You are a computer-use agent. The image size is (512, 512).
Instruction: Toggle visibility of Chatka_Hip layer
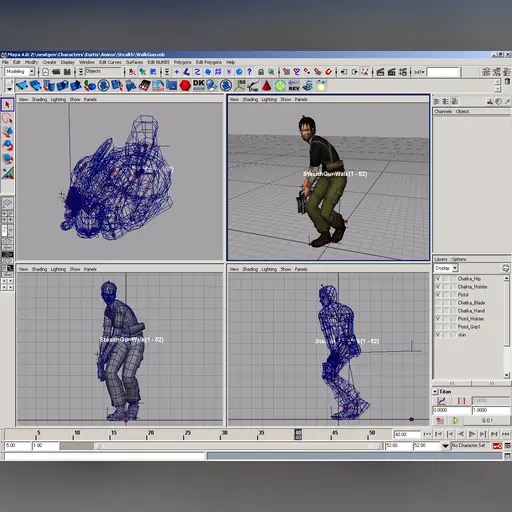[x=438, y=279]
